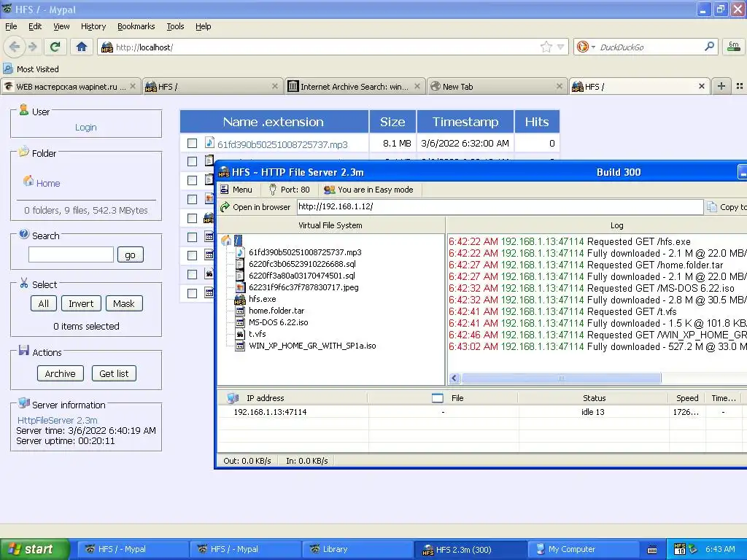Check the third file row checkbox

tap(192, 181)
